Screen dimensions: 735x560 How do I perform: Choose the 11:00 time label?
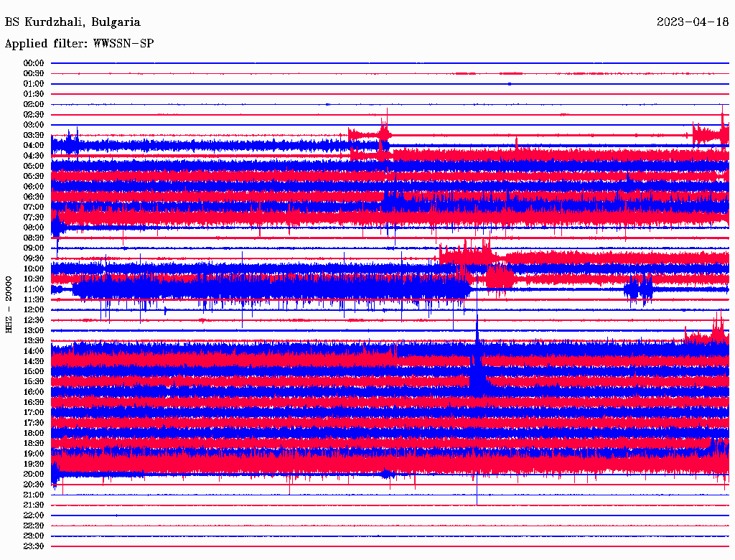coord(34,289)
